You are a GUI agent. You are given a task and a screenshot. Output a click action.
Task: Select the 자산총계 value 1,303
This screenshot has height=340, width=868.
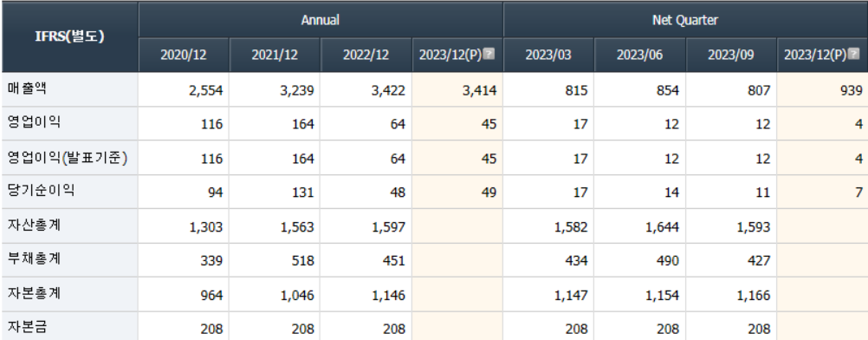[x=206, y=227]
